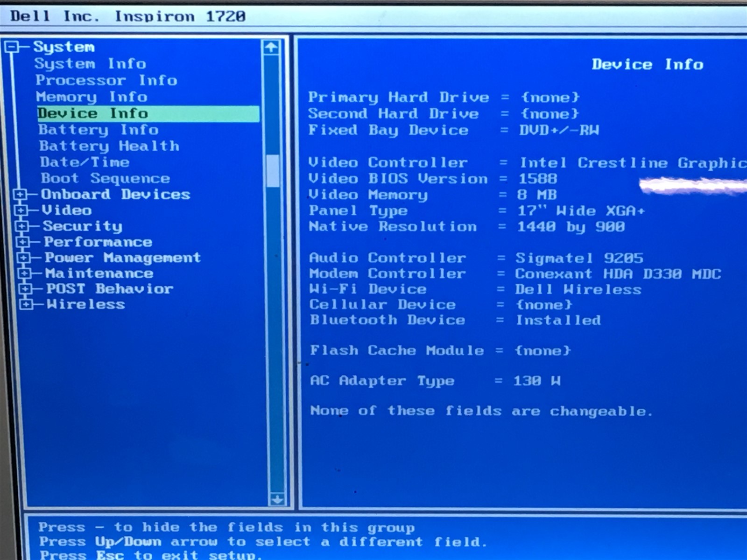Click the tree scrollbar thumb

(273, 171)
